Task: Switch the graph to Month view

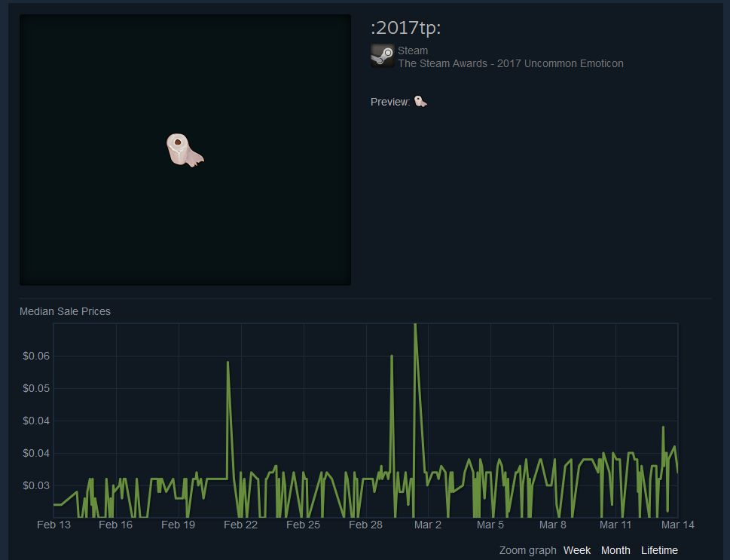Action: pyautogui.click(x=615, y=550)
